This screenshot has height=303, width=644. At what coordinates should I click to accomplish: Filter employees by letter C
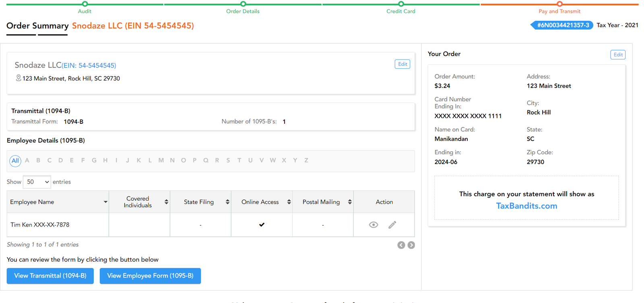pyautogui.click(x=50, y=160)
